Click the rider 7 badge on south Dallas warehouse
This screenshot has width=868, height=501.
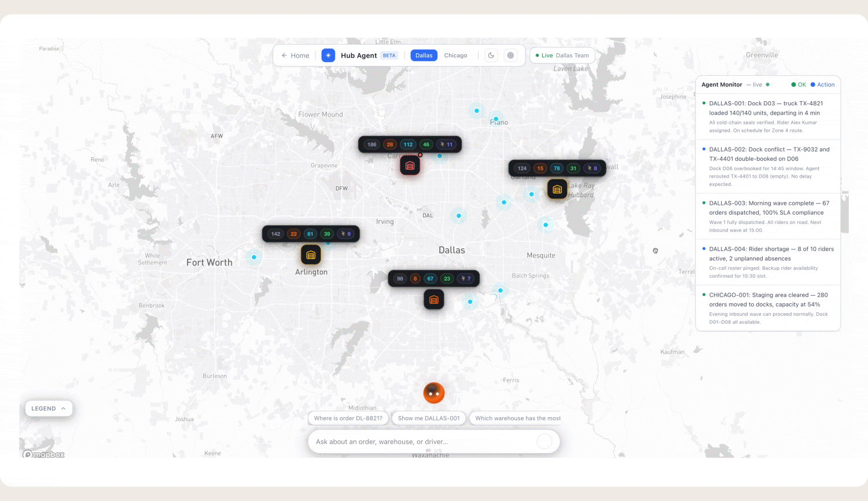[x=466, y=278]
